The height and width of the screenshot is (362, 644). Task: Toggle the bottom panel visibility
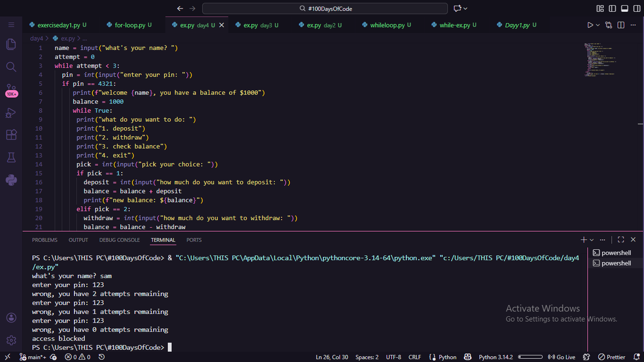tap(624, 8)
